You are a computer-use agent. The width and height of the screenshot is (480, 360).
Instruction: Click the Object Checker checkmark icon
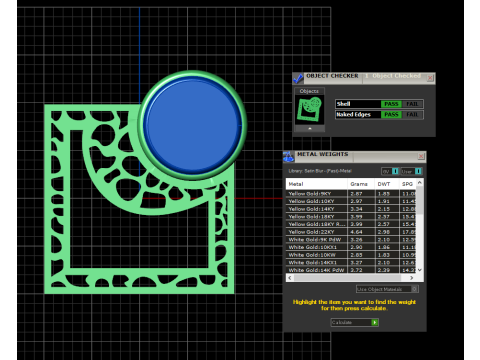[298, 79]
